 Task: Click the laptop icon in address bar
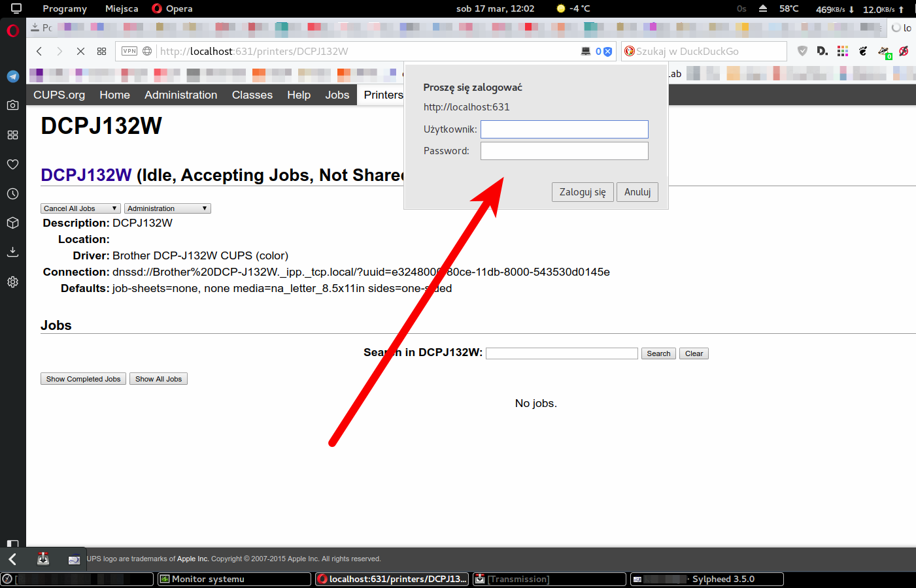[586, 51]
